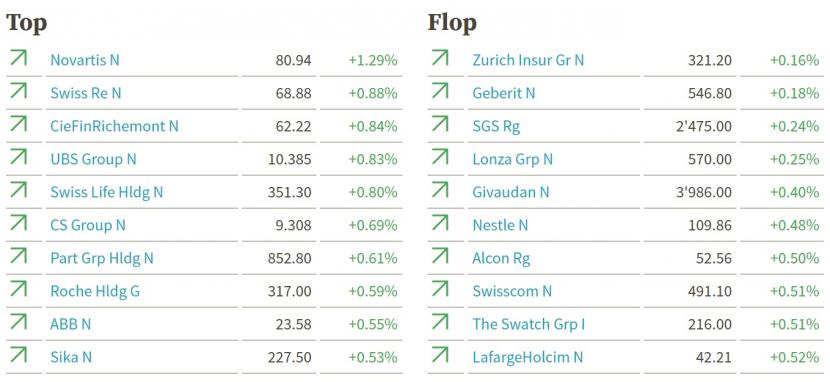Click the arrow icon for LafargeHolcim N
This screenshot has width=830, height=382.
pyautogui.click(x=440, y=354)
